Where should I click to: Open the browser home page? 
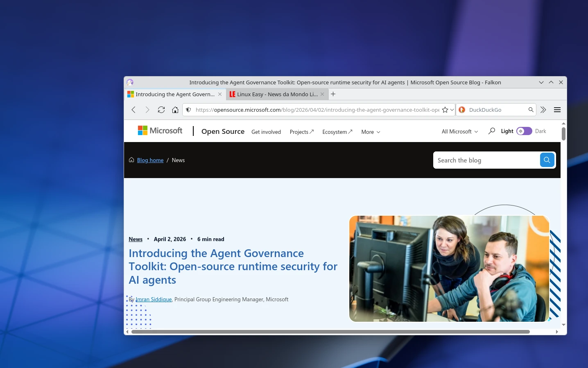click(x=175, y=110)
